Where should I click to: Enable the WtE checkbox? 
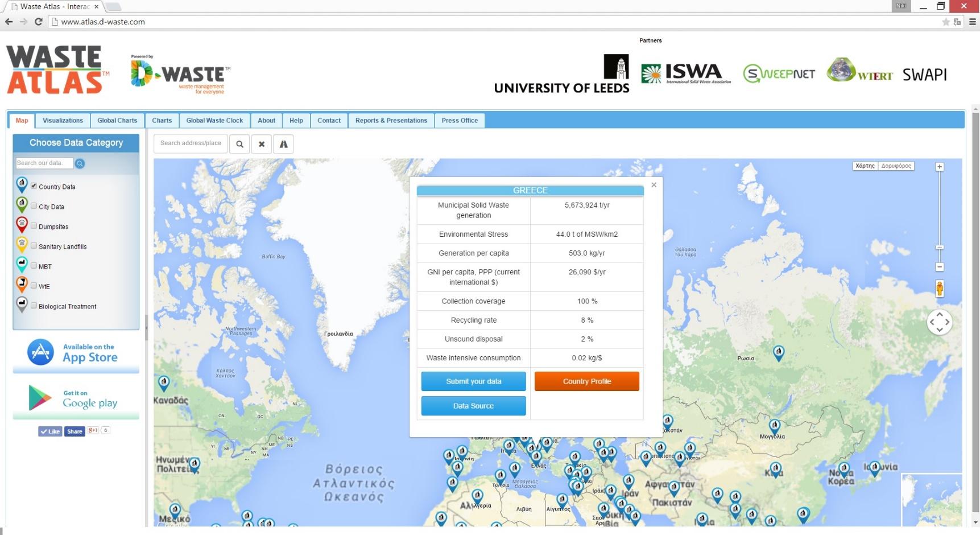[34, 286]
